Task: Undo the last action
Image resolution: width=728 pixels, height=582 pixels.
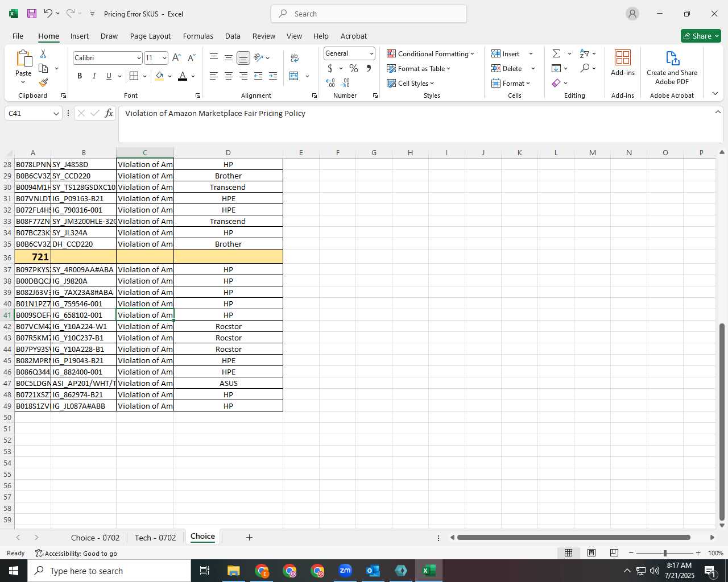Action: click(x=48, y=14)
